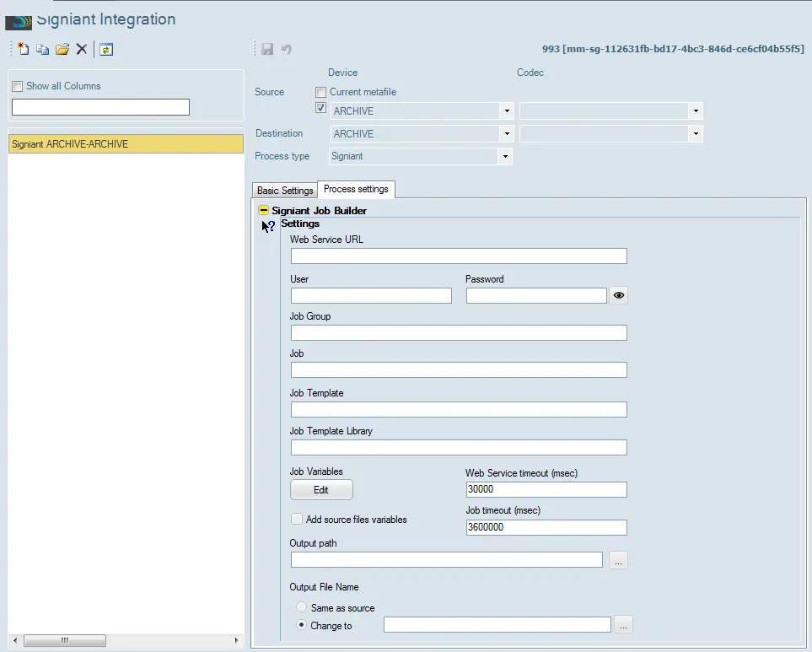
Task: Click the Edit button for Job Variables
Action: (x=321, y=490)
